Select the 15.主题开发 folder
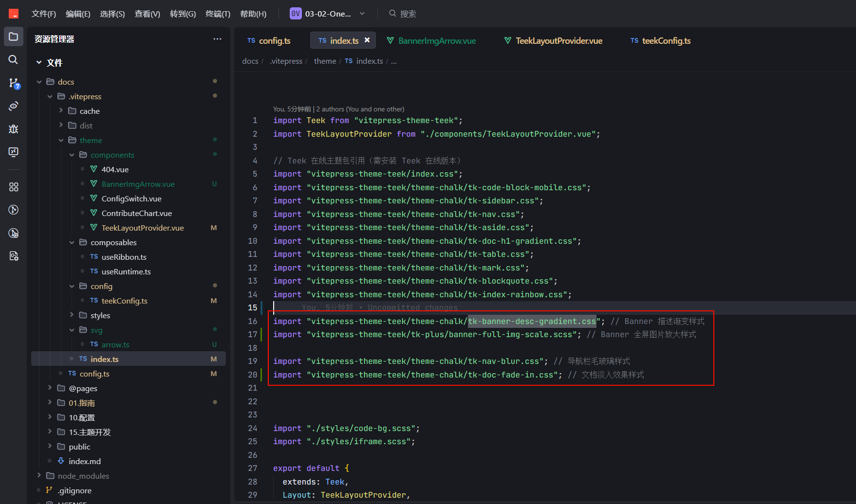856x504 pixels. tap(90, 432)
